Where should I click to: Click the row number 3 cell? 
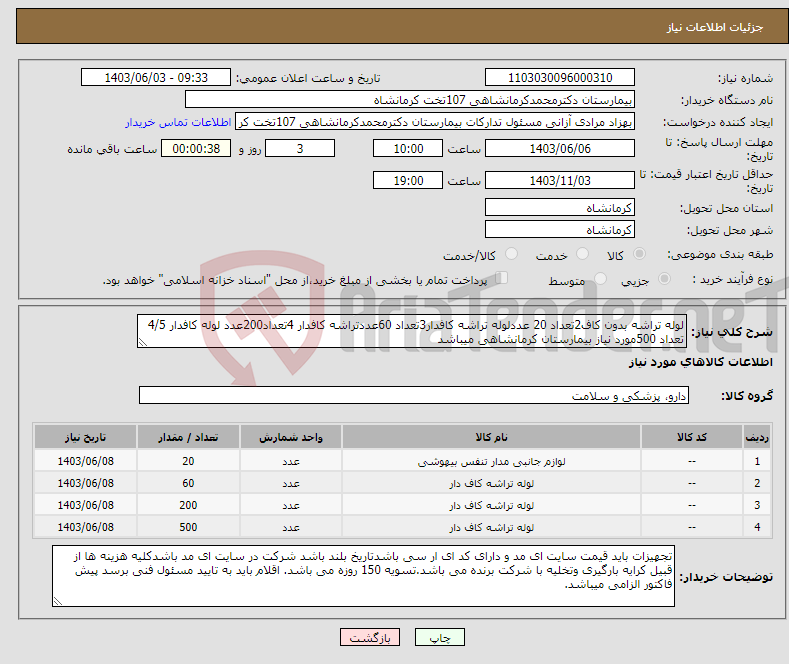[757, 506]
